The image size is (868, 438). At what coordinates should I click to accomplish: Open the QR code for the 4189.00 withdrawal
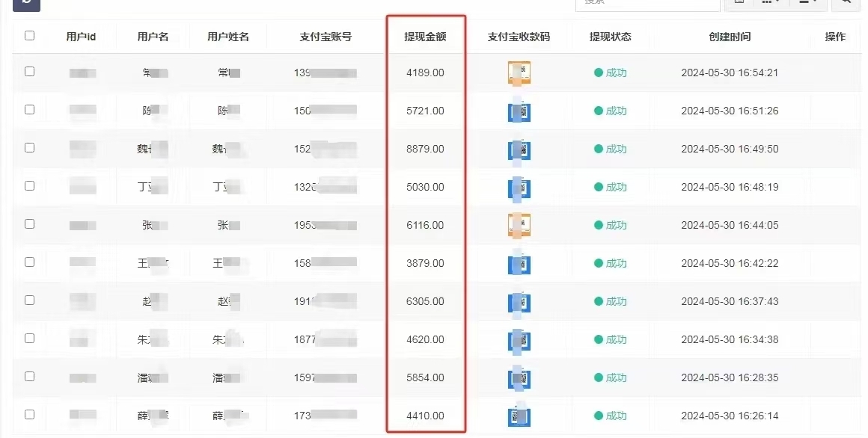click(x=519, y=73)
